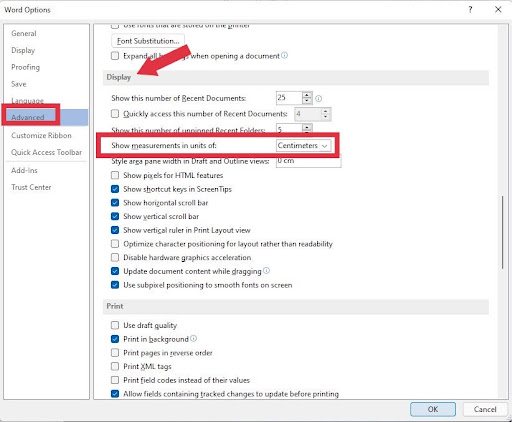Open the General options category
The height and width of the screenshot is (422, 512).
pyautogui.click(x=24, y=33)
